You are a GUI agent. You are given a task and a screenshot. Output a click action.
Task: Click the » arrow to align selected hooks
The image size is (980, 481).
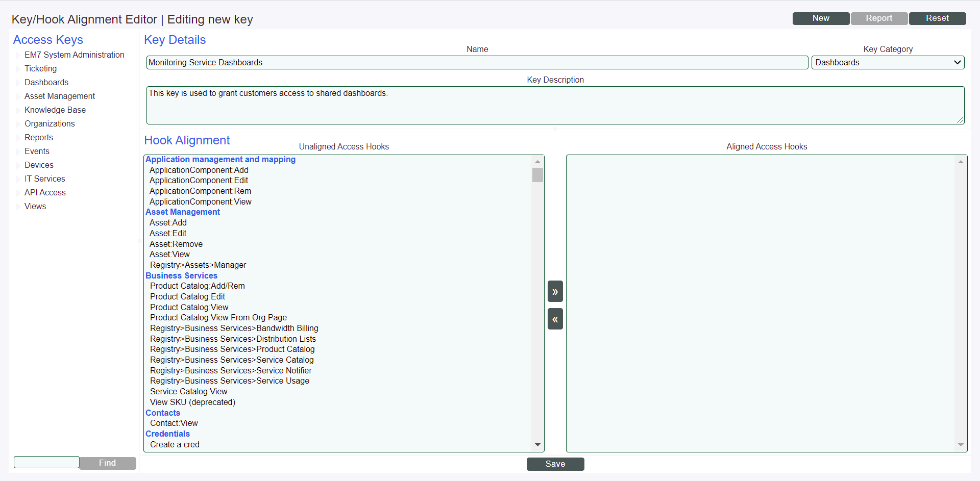555,291
